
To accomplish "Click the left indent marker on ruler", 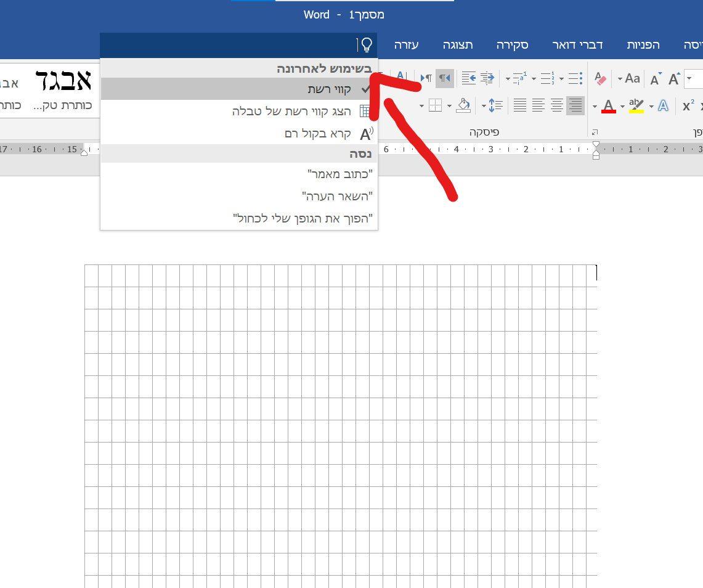I will point(84,152).
